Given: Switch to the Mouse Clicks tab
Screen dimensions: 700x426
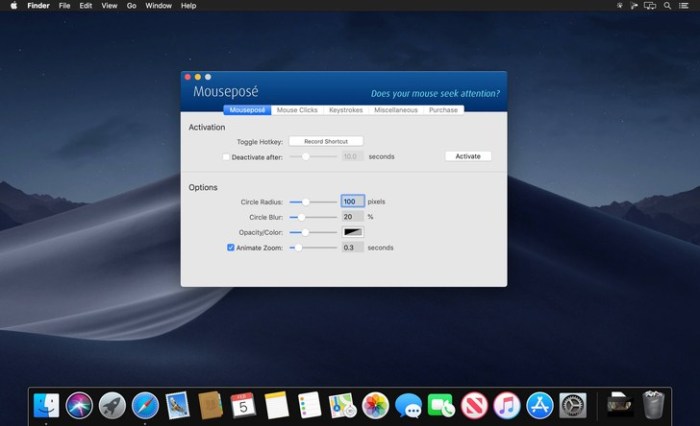Looking at the screenshot, I should (296, 110).
